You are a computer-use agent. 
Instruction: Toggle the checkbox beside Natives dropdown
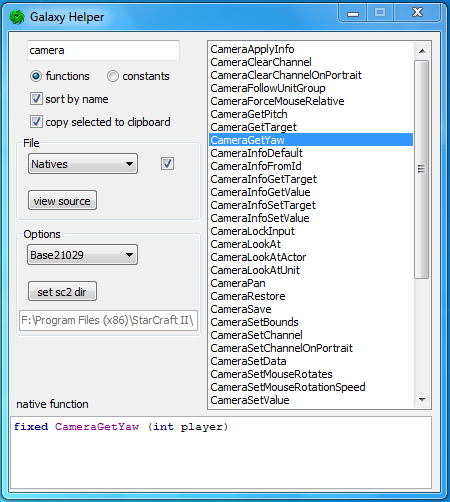tap(167, 163)
